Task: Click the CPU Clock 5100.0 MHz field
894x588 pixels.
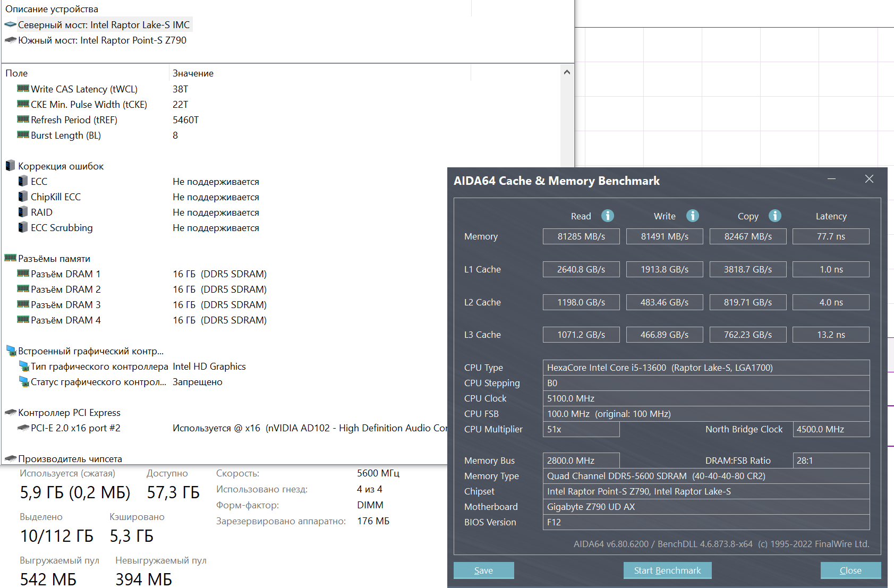Action: point(706,398)
